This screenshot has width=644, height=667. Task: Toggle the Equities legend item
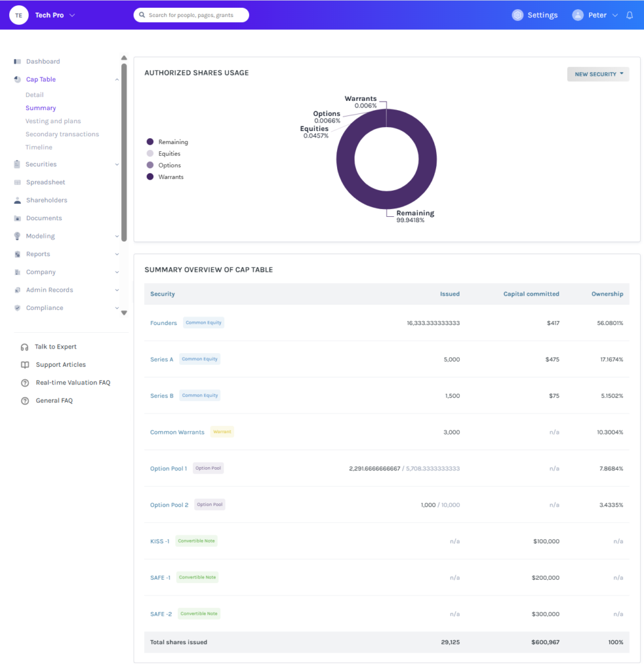pos(164,154)
